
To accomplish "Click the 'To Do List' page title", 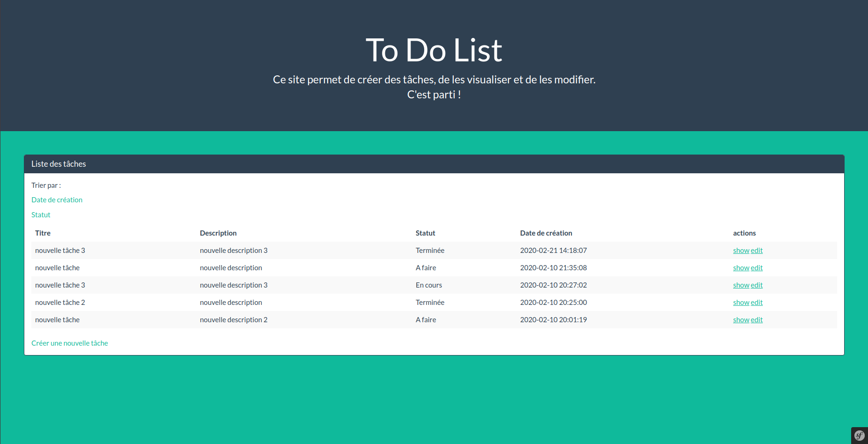I will tap(434, 50).
